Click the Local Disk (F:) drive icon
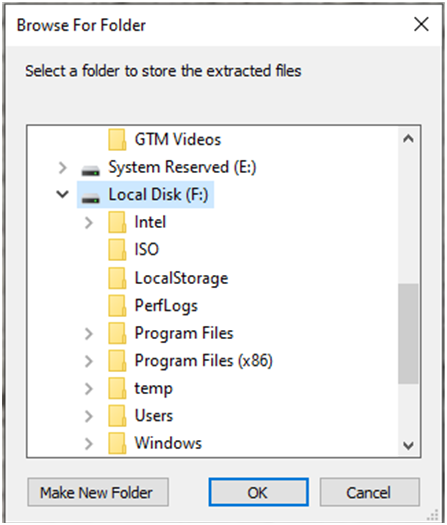This screenshot has height=525, width=447. 90,198
